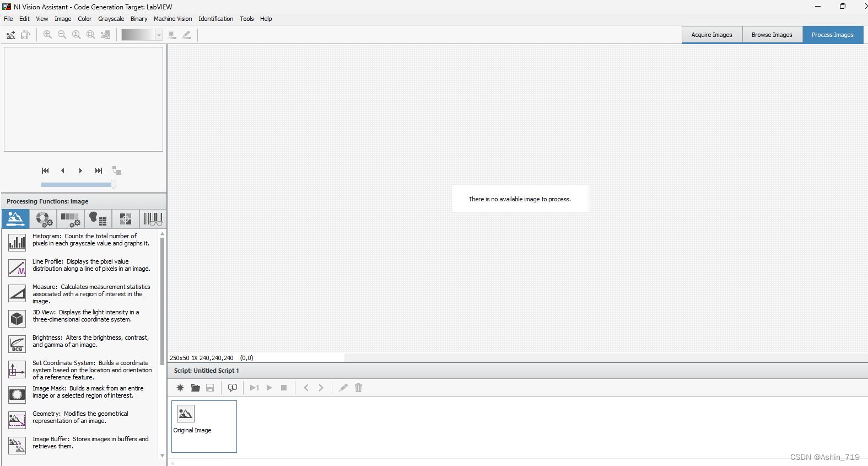The height and width of the screenshot is (466, 868).
Task: Click the select-all-images squares icon
Action: [117, 170]
